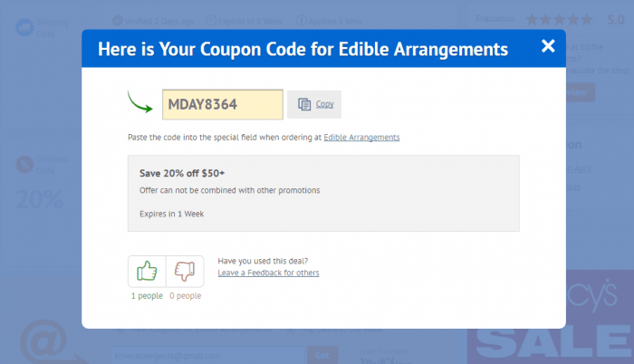Image resolution: width=634 pixels, height=364 pixels.
Task: Click the star rating in background
Action: pos(560,19)
